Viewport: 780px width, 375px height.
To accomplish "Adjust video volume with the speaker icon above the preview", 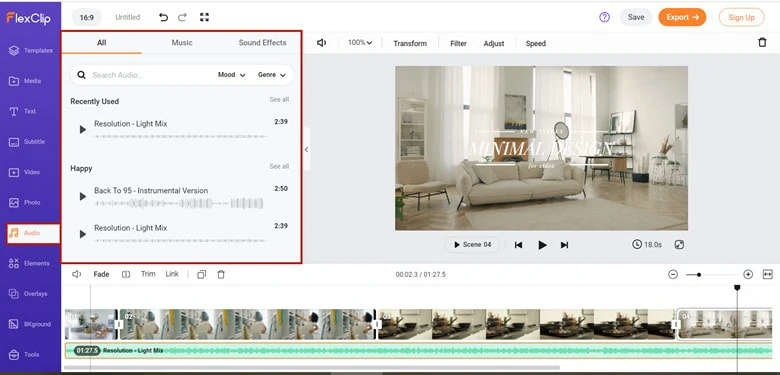I will 322,43.
